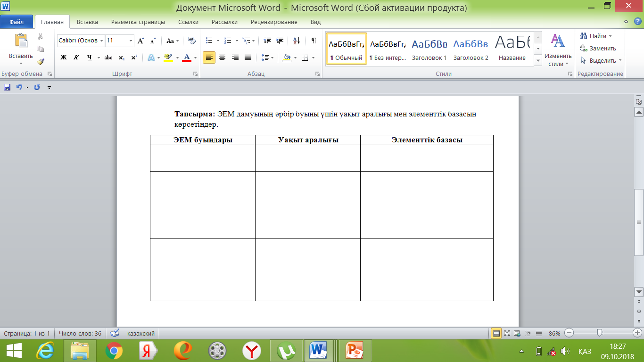Select Justify paragraph alignment
The height and width of the screenshot is (362, 644).
click(248, 58)
